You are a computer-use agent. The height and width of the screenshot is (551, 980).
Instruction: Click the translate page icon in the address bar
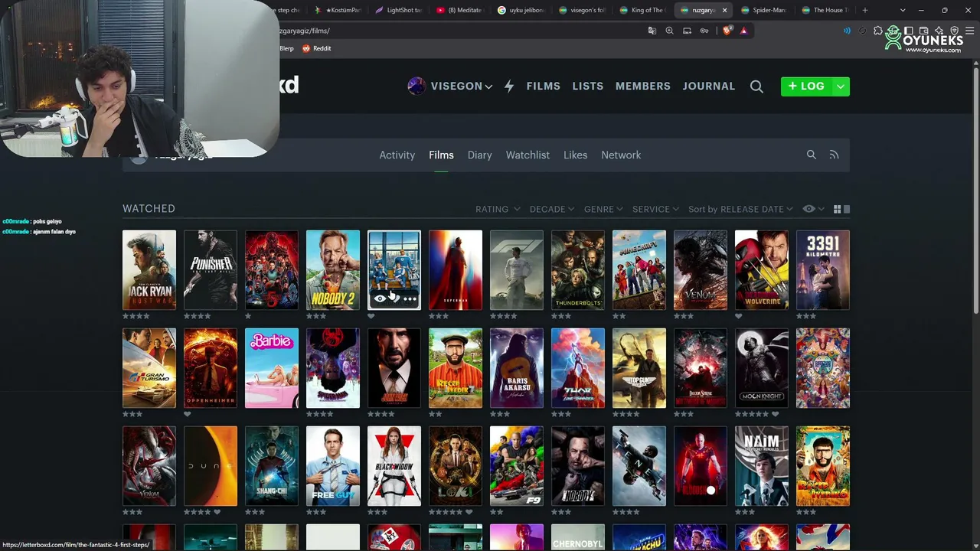coord(652,31)
